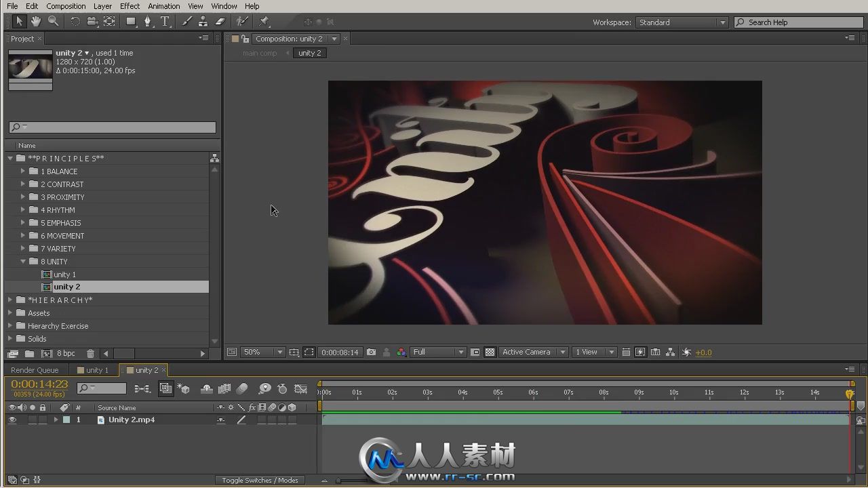
Task: Click the 0:00:08:14 preview time button
Action: [x=340, y=352]
